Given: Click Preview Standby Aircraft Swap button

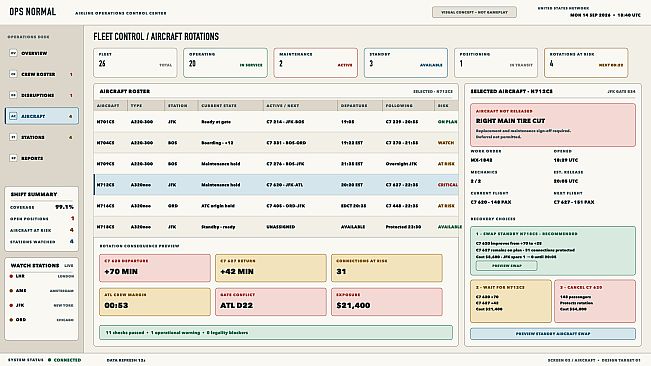Looking at the screenshot, I should tap(553, 334).
